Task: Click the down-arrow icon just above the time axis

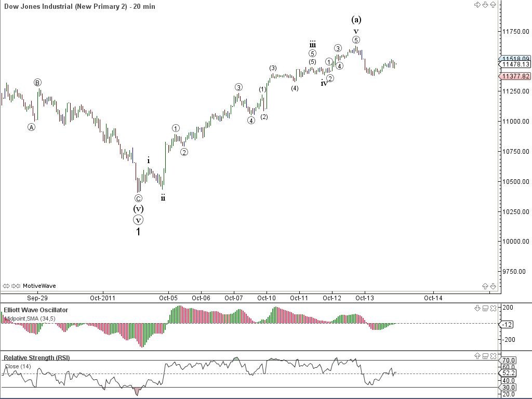Action: tap(493, 286)
